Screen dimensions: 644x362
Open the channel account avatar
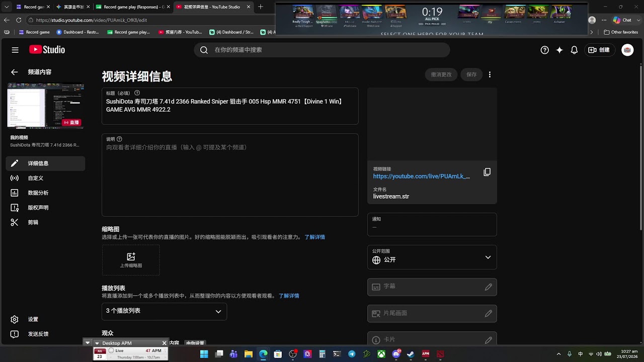627,50
